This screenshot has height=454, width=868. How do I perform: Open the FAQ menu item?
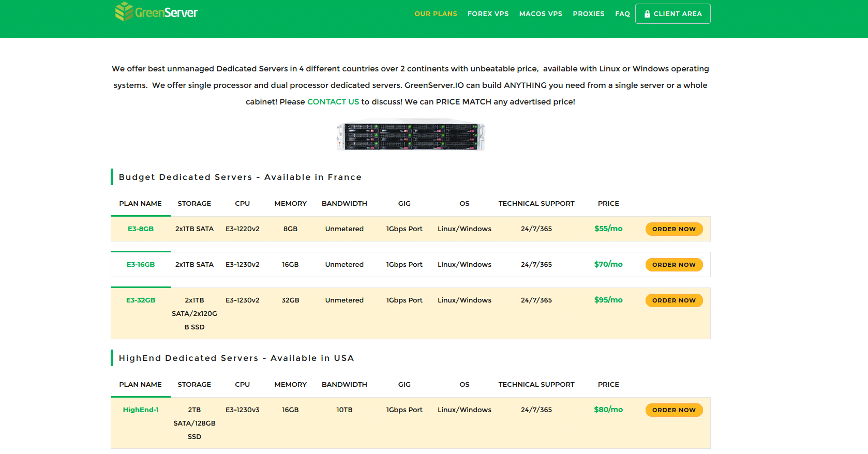click(622, 14)
